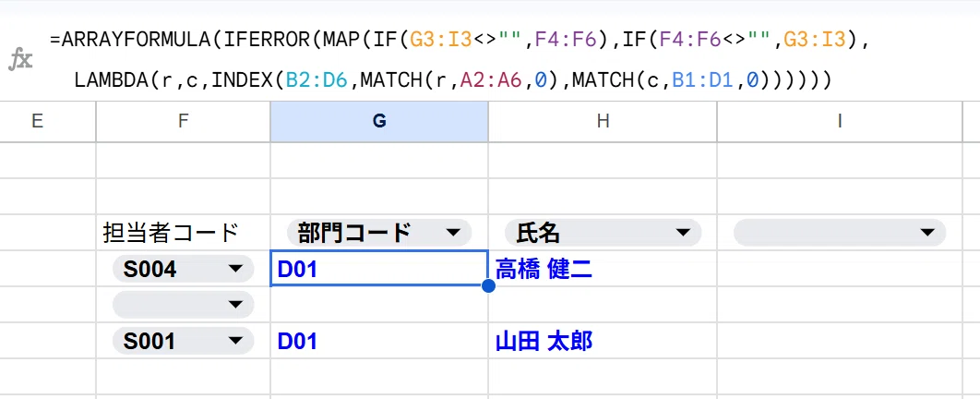Open the empty dropdown chip in column I
Viewport: 980px width, 399px height.
point(840,233)
